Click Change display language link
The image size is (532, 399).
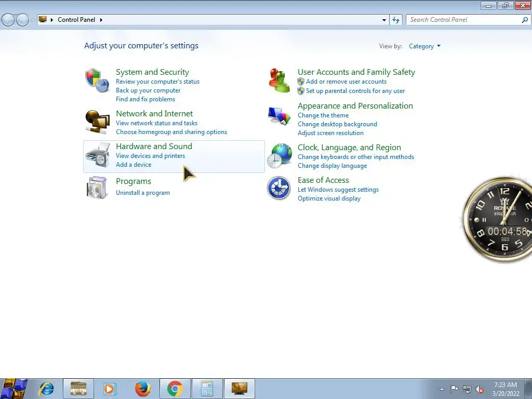(x=332, y=166)
